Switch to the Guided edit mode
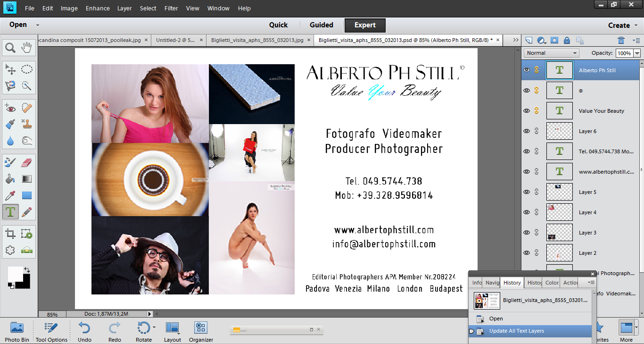Viewport: 644px width, 344px height. click(322, 25)
